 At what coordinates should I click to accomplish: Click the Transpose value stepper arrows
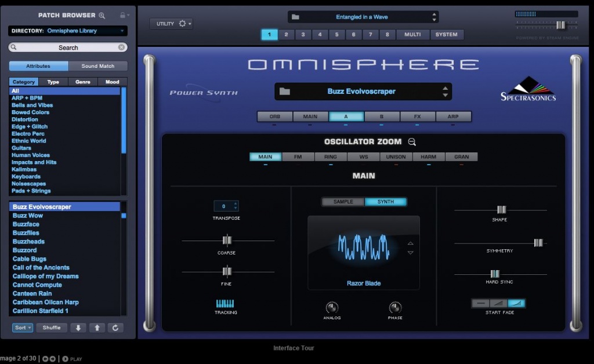(236, 206)
